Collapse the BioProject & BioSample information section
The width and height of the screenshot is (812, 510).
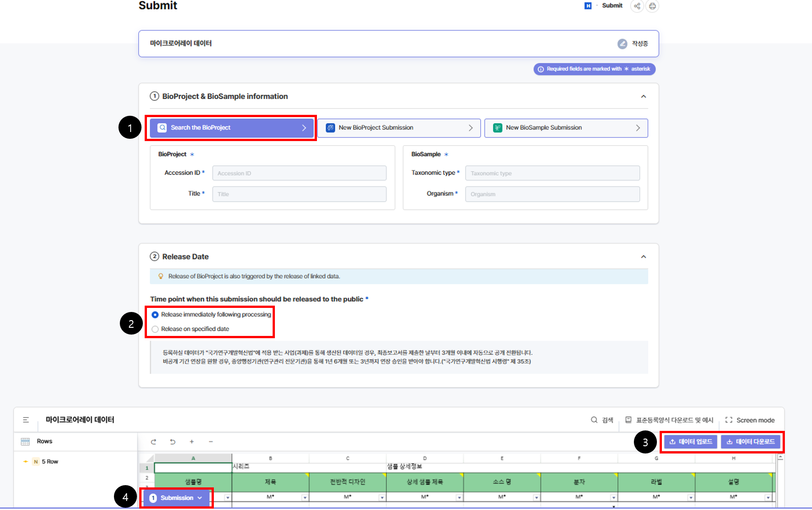[x=643, y=96]
